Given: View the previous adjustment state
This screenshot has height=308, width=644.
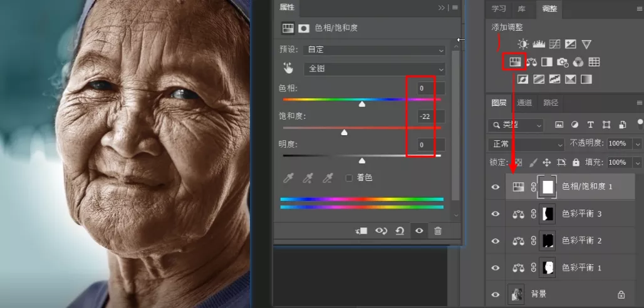Looking at the screenshot, I should 381,231.
